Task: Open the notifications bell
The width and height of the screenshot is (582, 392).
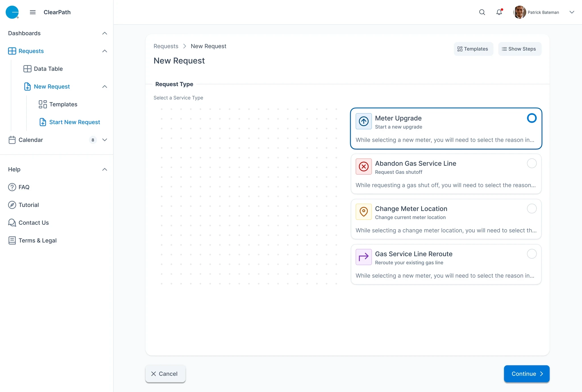Action: (499, 12)
